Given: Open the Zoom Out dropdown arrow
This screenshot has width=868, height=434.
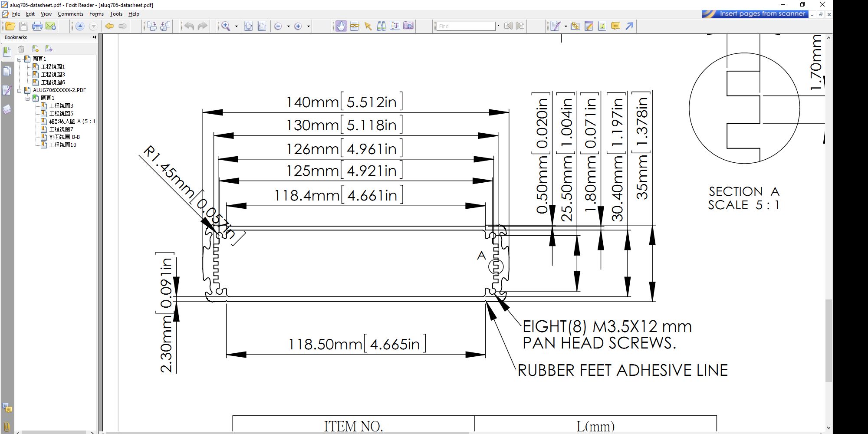Looking at the screenshot, I should (289, 26).
